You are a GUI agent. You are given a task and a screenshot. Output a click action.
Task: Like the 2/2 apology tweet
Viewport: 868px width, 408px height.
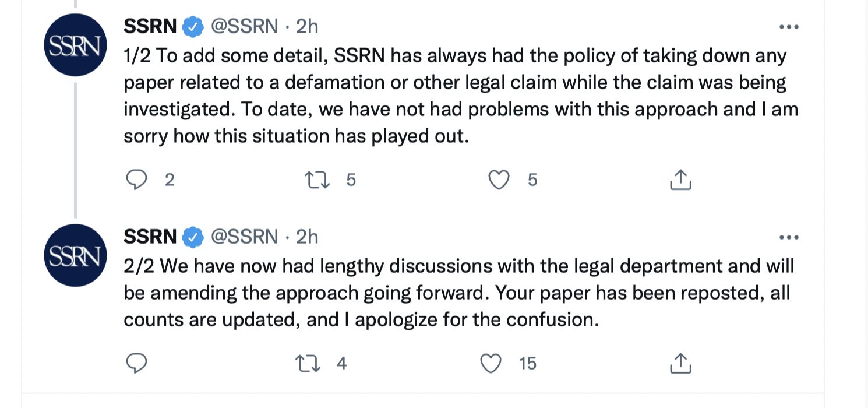[x=491, y=363]
